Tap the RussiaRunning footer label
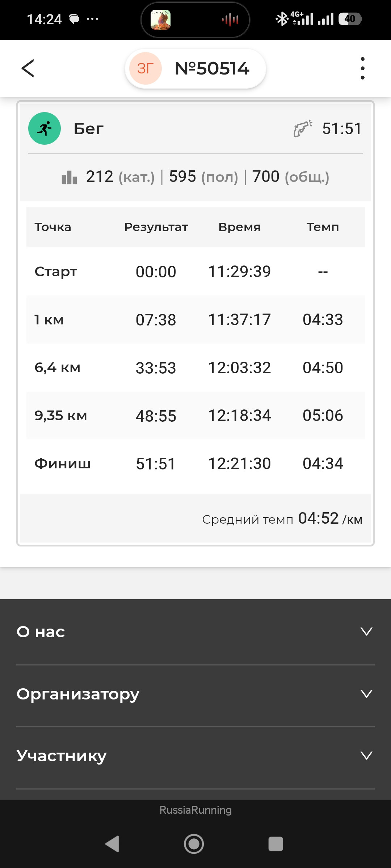The height and width of the screenshot is (868, 391). [195, 810]
